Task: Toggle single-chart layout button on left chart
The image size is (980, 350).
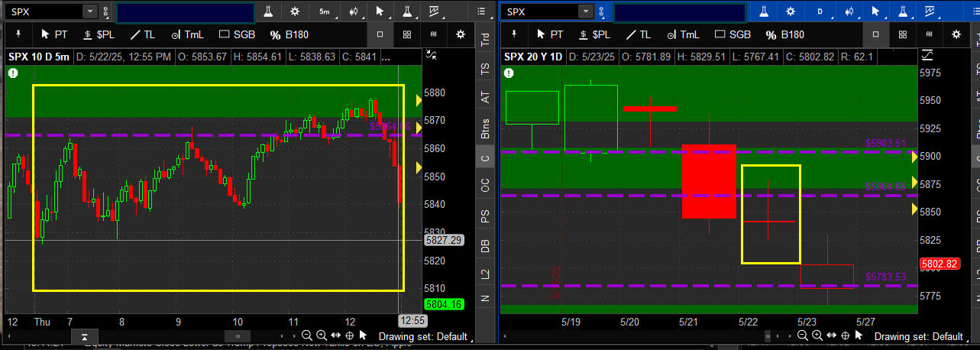Action: point(380,34)
